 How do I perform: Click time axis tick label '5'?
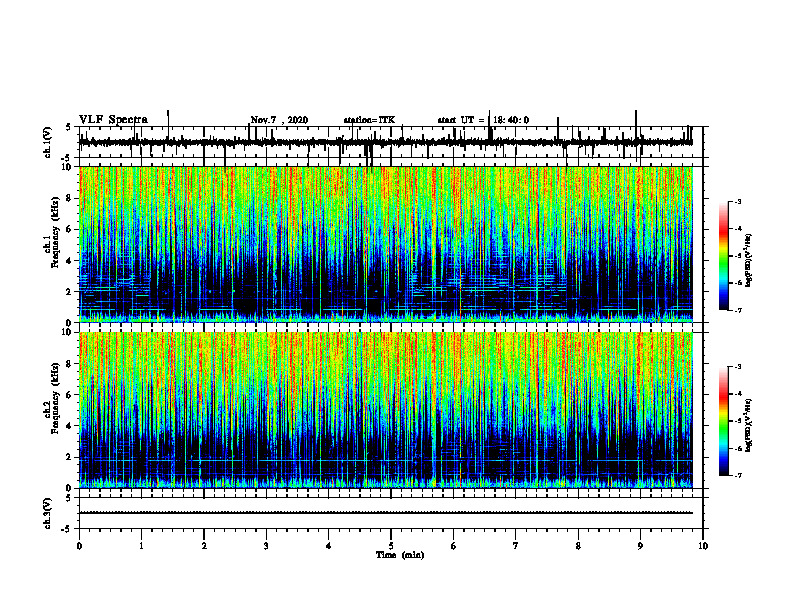click(x=391, y=546)
